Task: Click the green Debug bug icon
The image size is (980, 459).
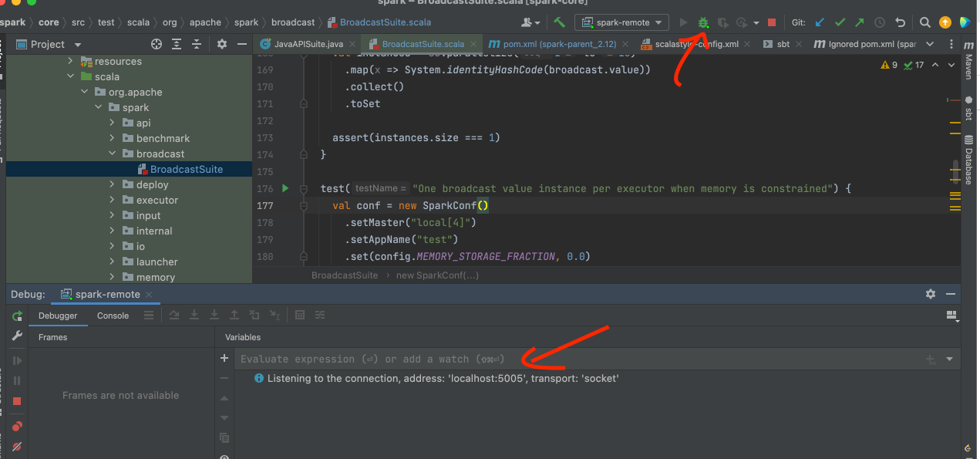Action: [703, 23]
